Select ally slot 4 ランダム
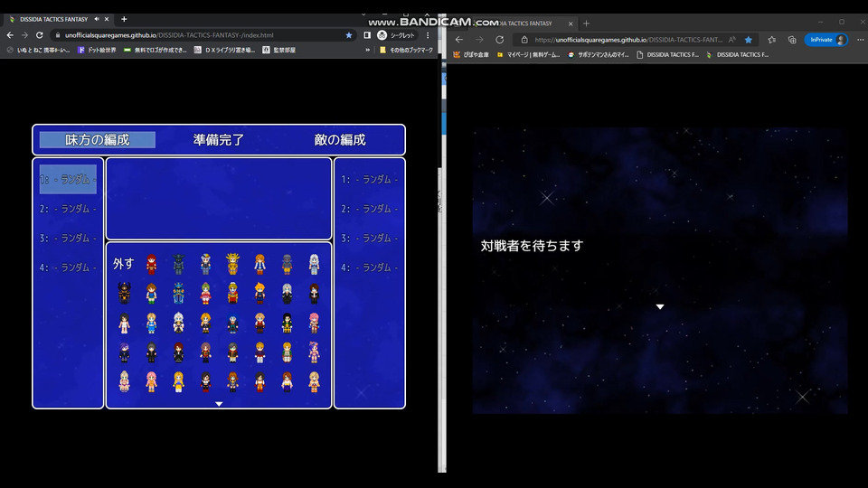The height and width of the screenshot is (488, 868). pos(68,267)
